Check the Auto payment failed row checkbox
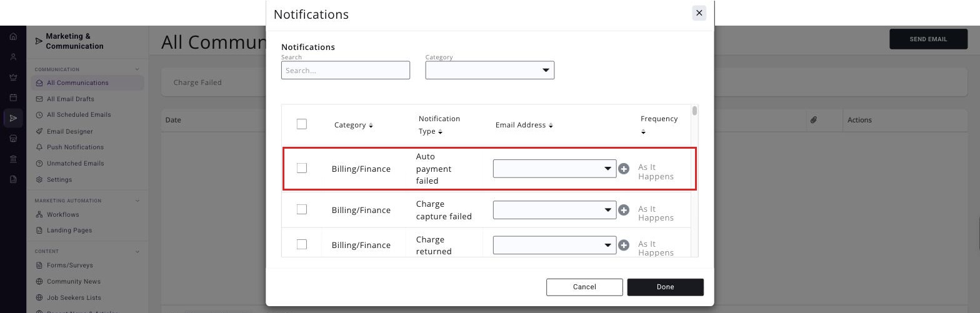Screen dimensions: 980x313 point(301,168)
